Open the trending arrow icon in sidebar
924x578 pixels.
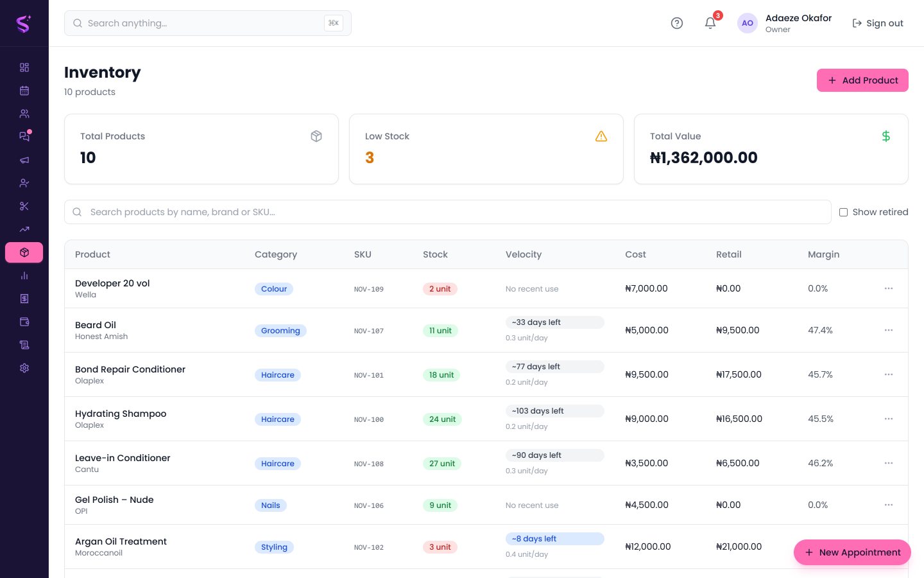pos(24,229)
